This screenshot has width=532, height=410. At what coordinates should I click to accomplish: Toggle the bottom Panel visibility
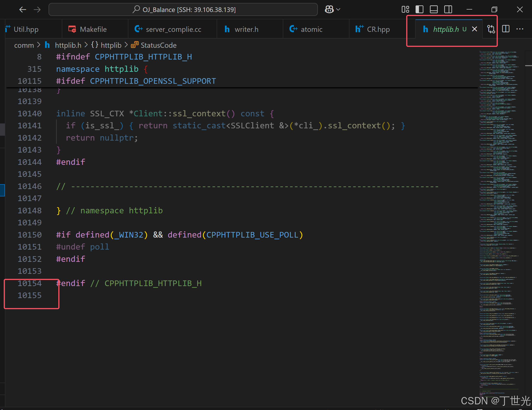click(434, 10)
